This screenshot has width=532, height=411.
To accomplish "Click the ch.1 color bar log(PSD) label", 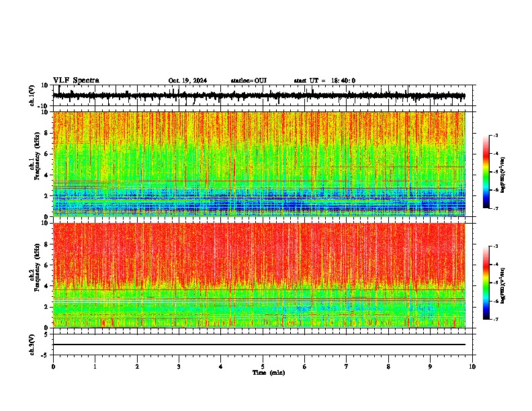I will coord(503,175).
